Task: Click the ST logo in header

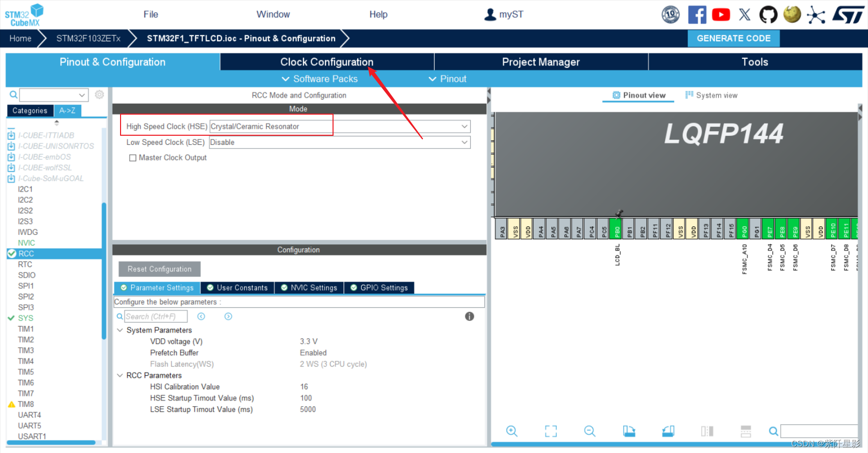Action: (x=848, y=15)
